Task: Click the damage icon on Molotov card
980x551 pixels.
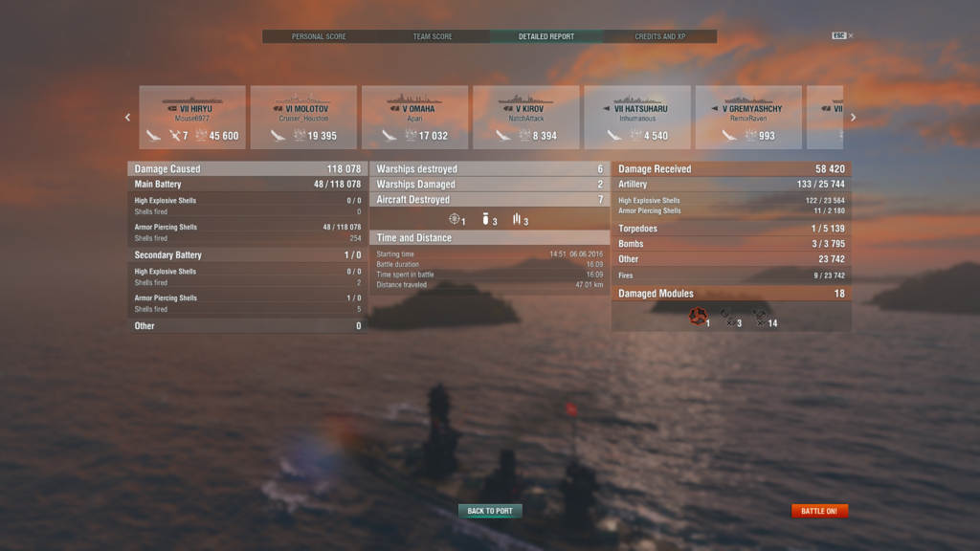Action: coord(300,135)
